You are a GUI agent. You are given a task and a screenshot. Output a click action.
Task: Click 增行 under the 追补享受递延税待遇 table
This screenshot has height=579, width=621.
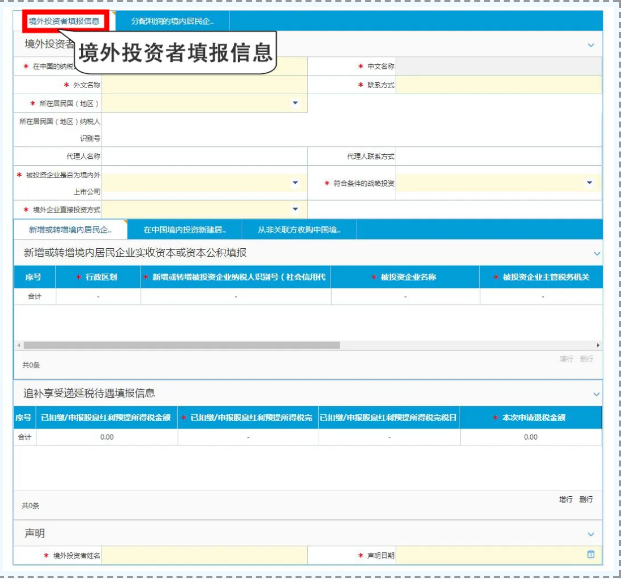[566, 499]
